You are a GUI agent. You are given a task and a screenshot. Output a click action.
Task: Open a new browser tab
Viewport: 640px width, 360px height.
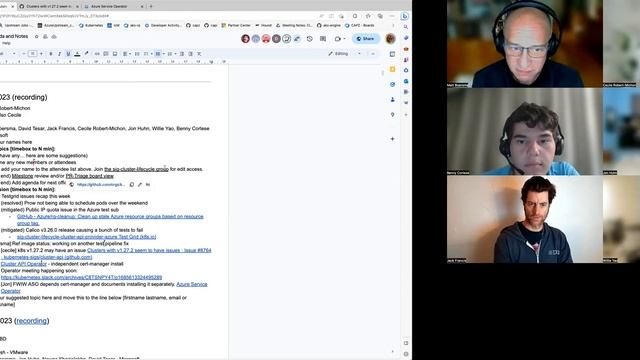(x=151, y=7)
